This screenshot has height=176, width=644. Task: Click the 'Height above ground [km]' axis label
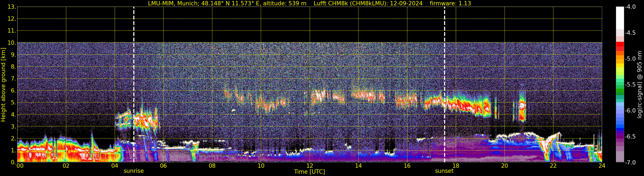click(3, 85)
